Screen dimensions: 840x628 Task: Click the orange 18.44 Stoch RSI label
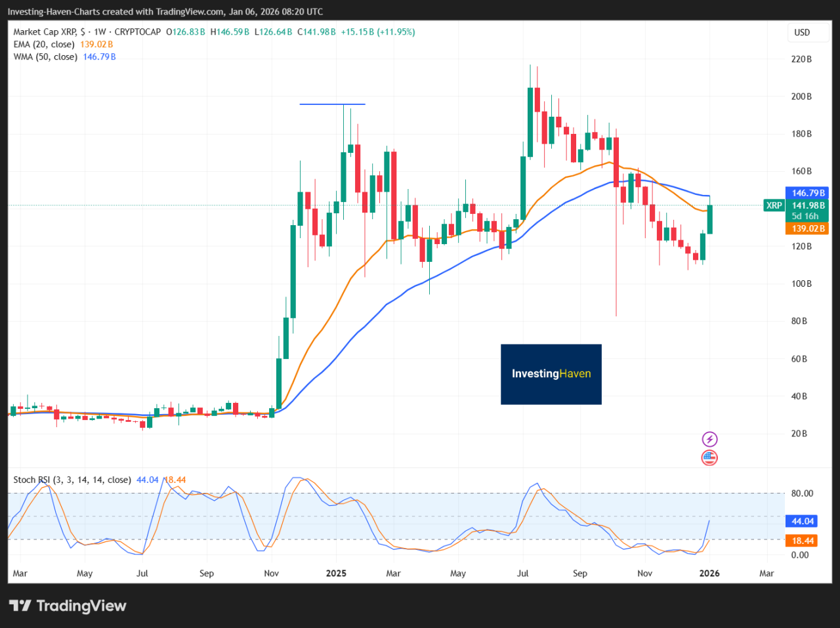click(x=802, y=541)
